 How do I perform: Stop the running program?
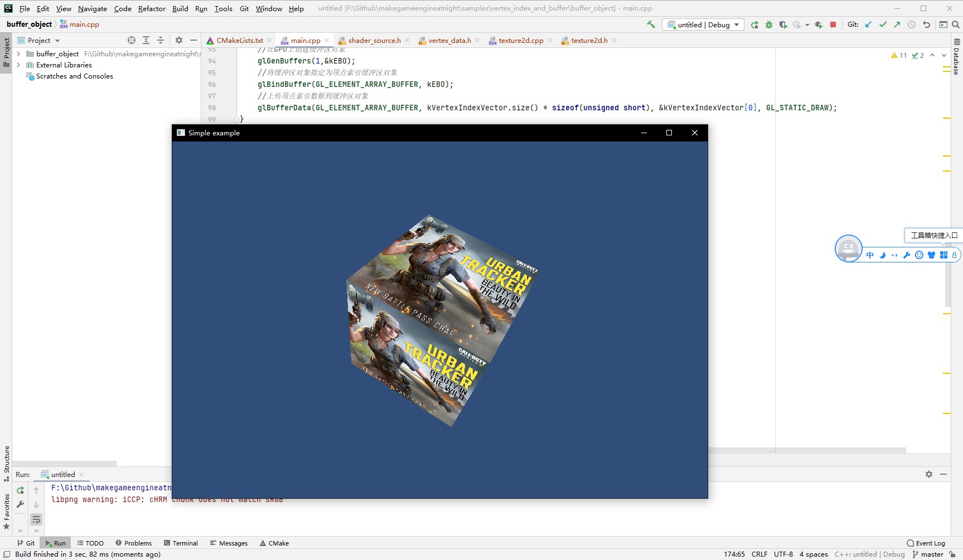coord(833,25)
